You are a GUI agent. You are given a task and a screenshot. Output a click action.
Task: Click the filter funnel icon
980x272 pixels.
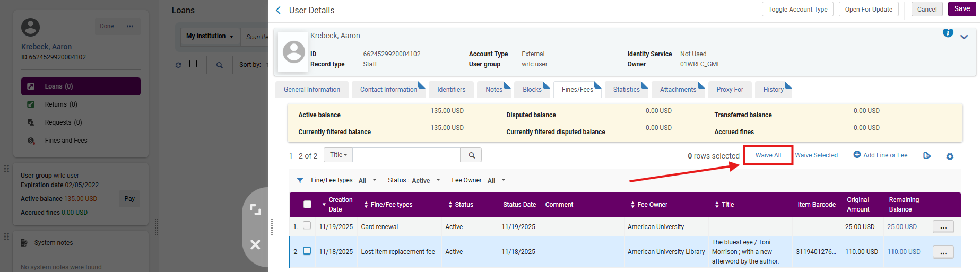300,180
